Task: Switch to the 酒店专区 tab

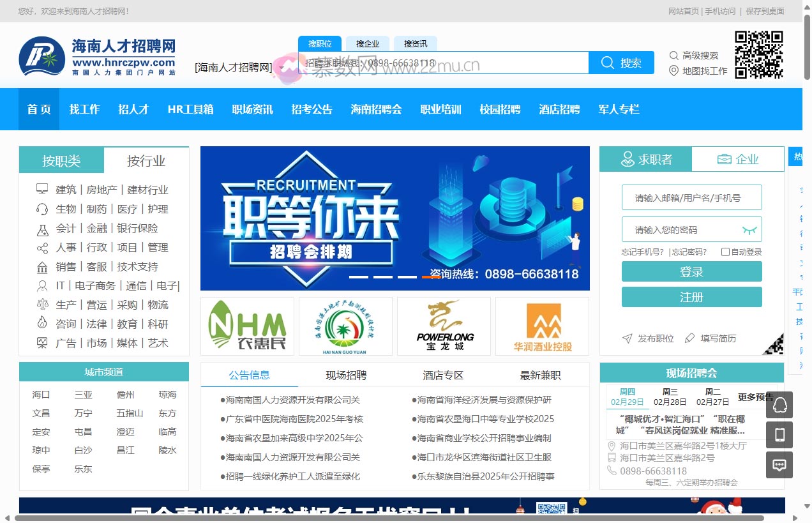Action: pyautogui.click(x=442, y=375)
